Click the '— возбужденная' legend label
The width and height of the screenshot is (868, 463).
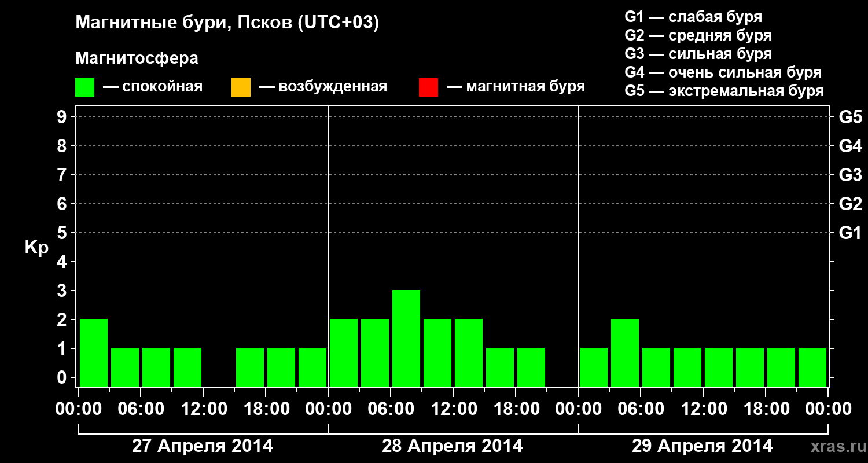(323, 87)
